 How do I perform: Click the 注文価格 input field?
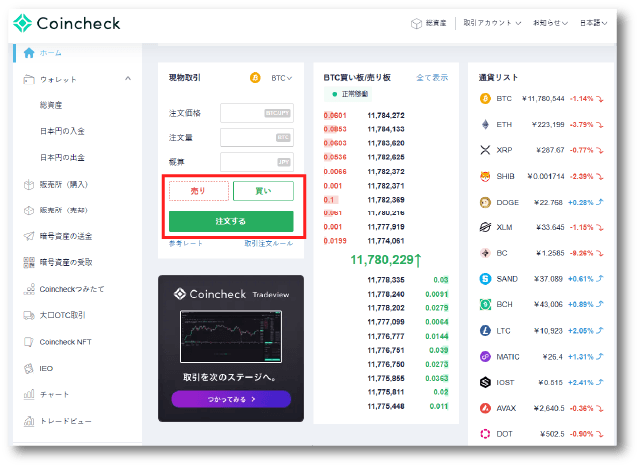coord(256,113)
